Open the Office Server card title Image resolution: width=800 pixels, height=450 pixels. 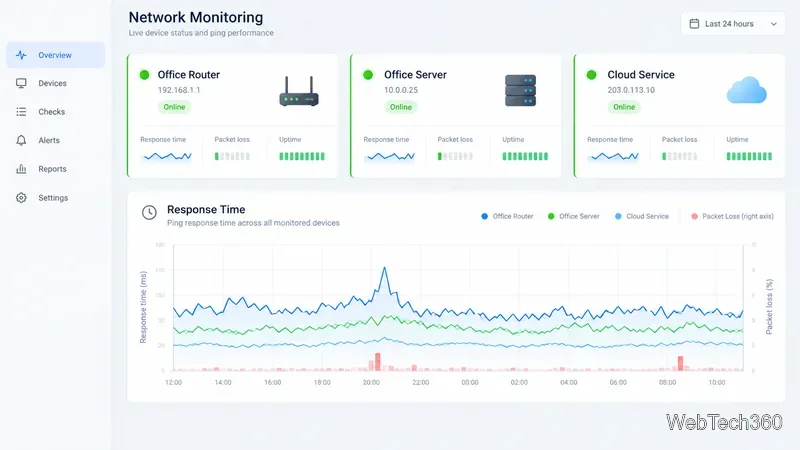click(x=415, y=75)
